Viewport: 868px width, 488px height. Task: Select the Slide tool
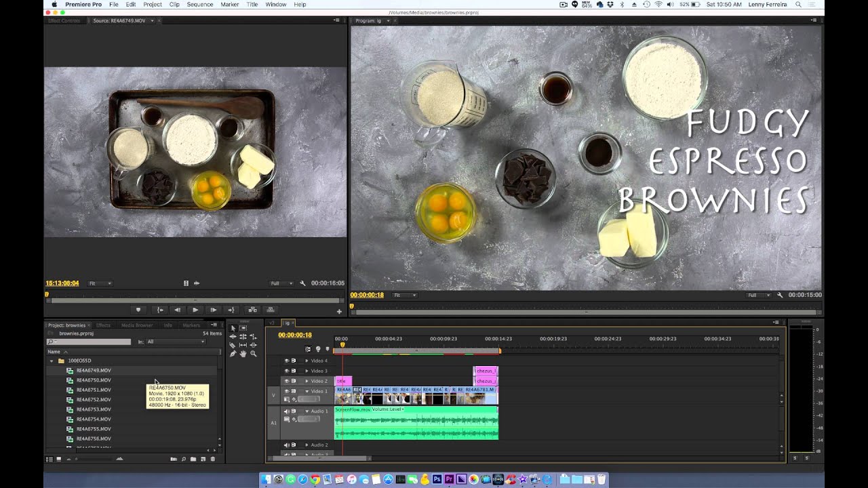point(253,345)
